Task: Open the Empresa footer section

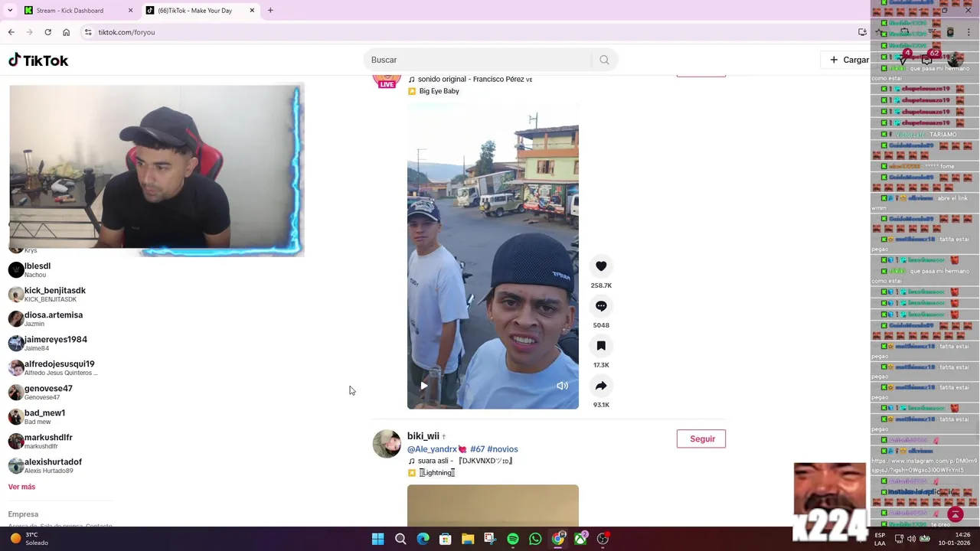Action: click(x=23, y=514)
